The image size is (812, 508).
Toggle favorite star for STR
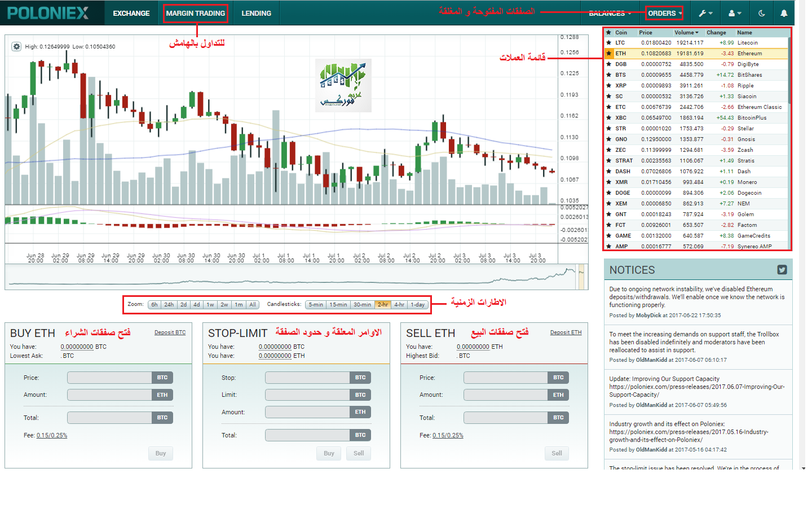[x=609, y=128]
